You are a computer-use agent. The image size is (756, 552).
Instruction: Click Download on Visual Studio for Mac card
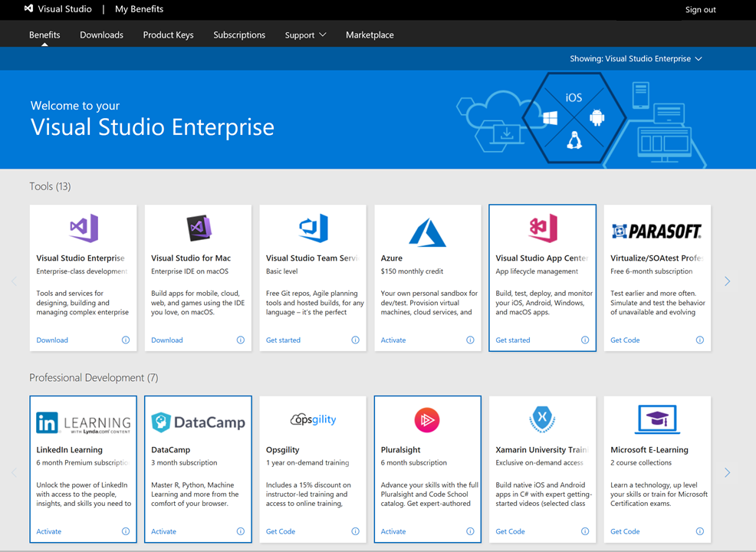click(167, 340)
